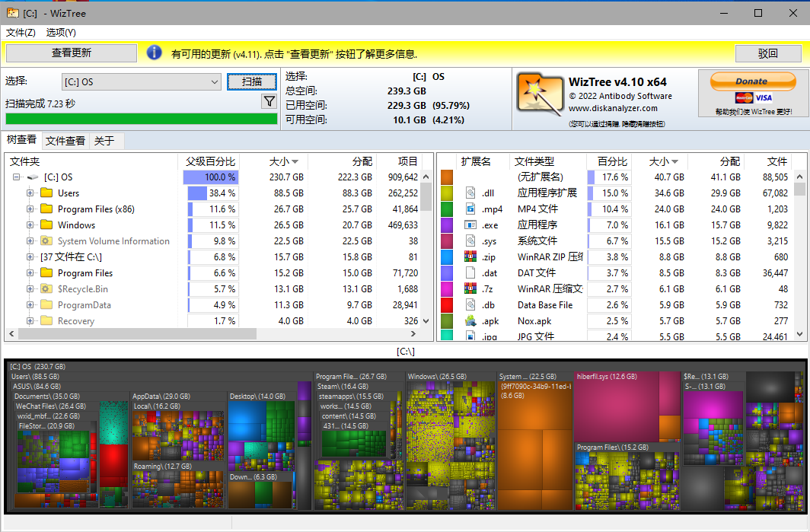Open www.diskanalyzer.com link
The height and width of the screenshot is (532, 810).
[613, 109]
